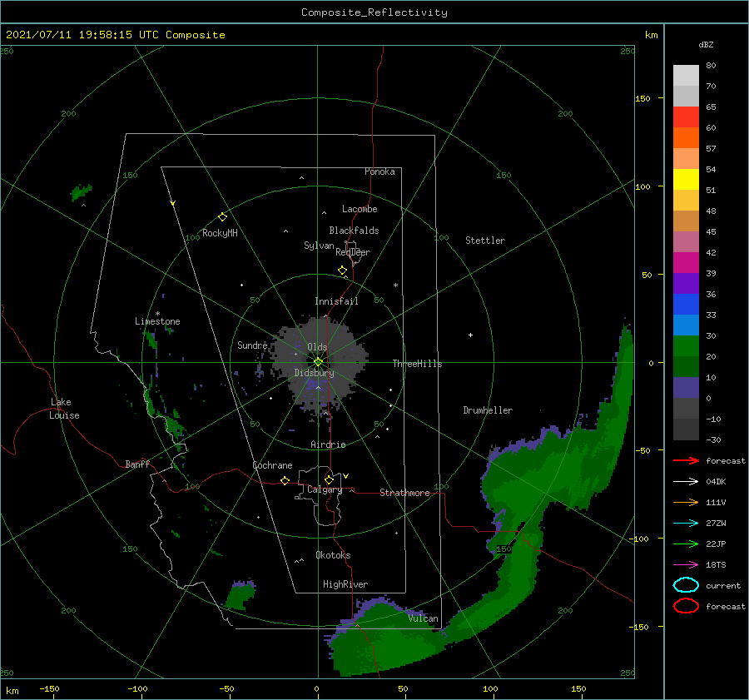
Task: Select the Calgary city label
Action: coord(325,489)
